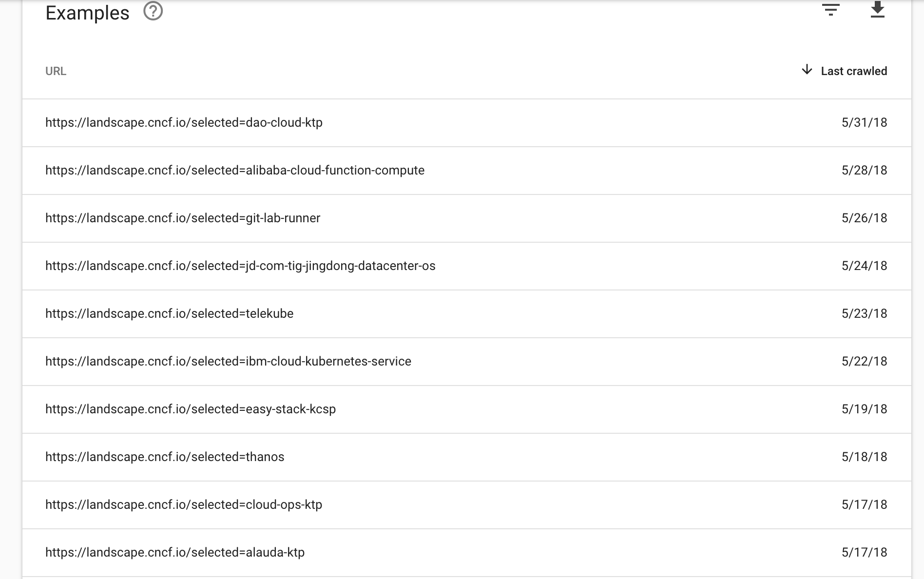Open the dao-cloud-ktp URL

click(184, 123)
